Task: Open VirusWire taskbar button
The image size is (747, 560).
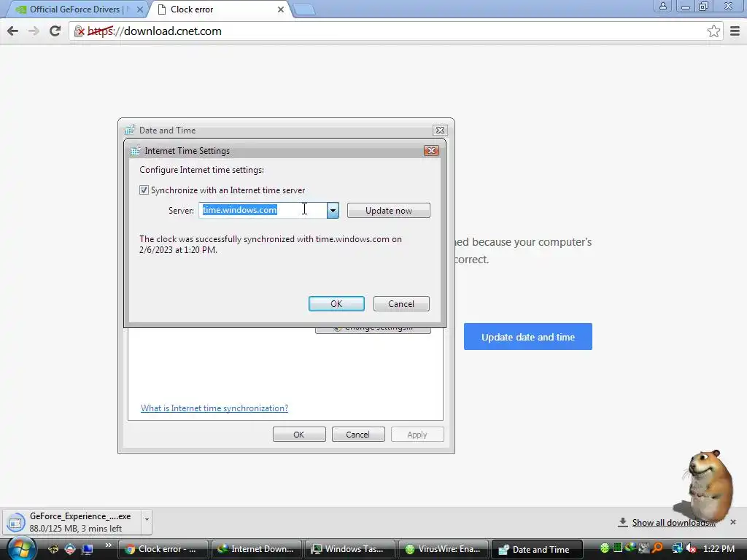Action: [443, 549]
